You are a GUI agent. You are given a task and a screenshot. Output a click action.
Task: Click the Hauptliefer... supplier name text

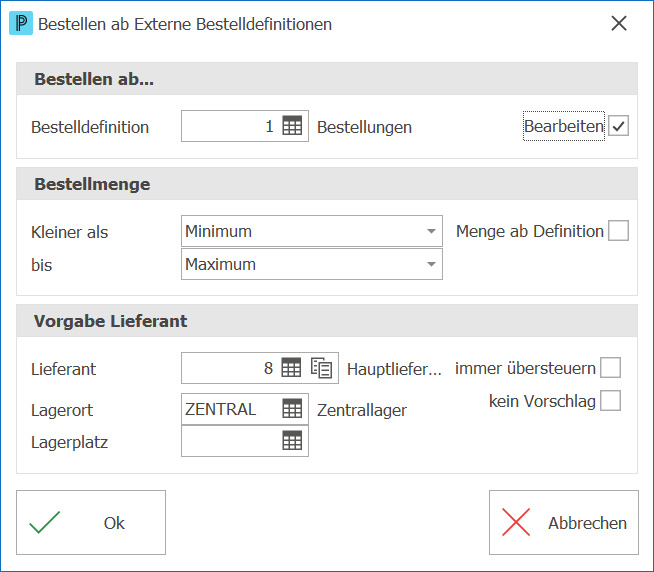(x=394, y=369)
